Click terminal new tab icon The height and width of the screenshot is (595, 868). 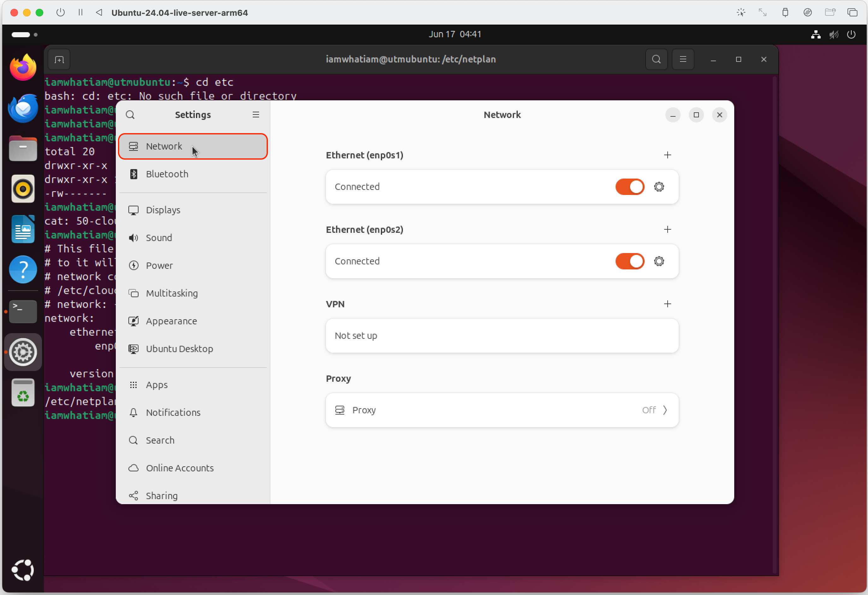[x=59, y=59]
